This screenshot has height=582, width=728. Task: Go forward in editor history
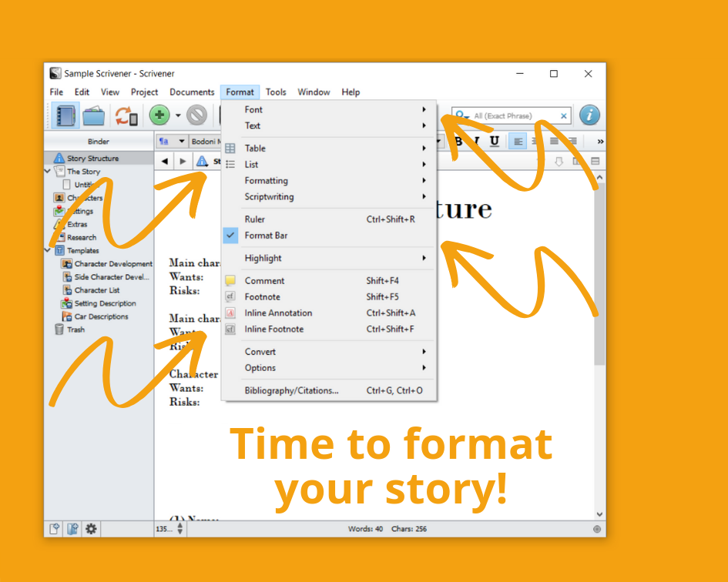tap(183, 162)
